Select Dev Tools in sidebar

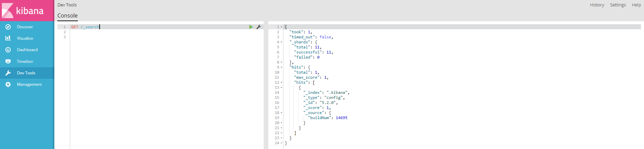[27, 73]
